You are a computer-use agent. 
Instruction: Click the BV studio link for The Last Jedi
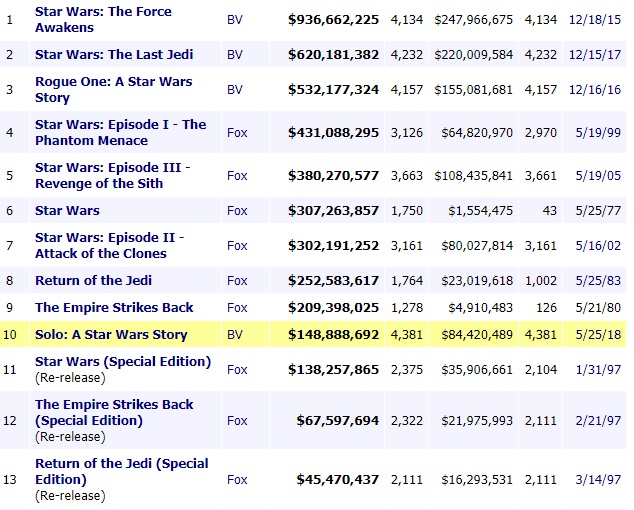click(x=235, y=54)
